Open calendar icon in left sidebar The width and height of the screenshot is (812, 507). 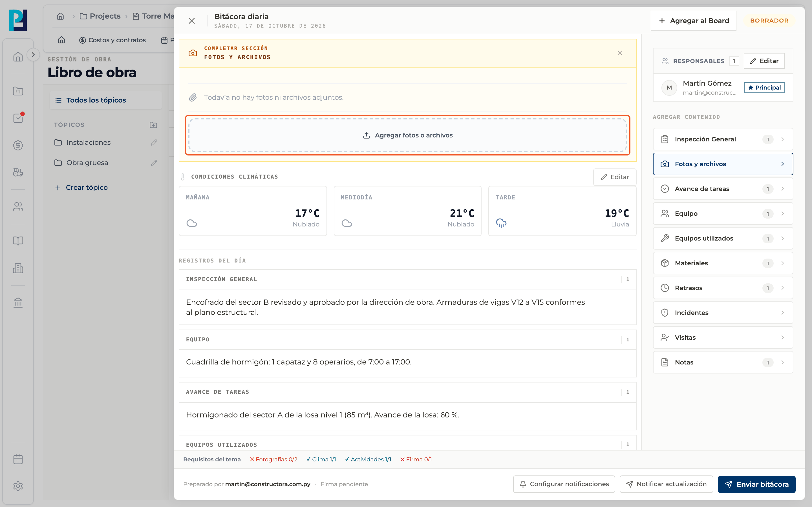tap(18, 459)
